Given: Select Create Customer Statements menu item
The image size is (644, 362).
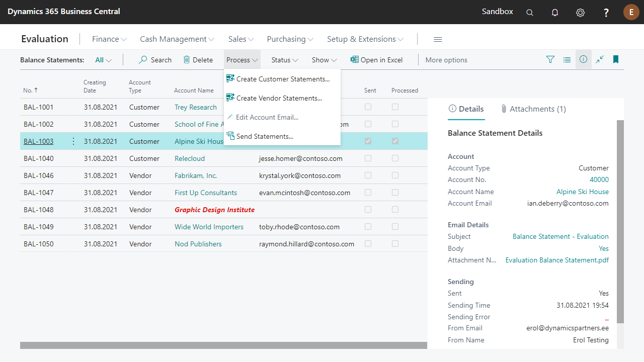Looking at the screenshot, I should 282,79.
